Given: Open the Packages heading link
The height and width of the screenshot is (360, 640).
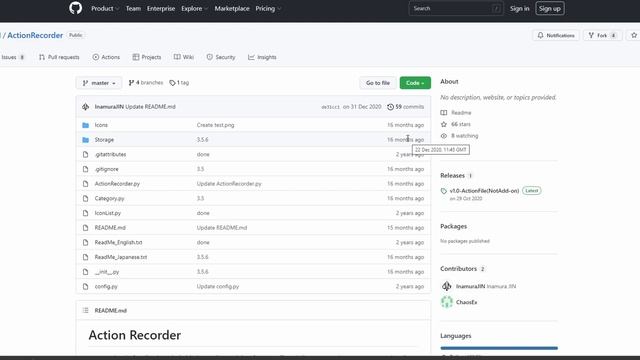Looking at the screenshot, I should (453, 226).
